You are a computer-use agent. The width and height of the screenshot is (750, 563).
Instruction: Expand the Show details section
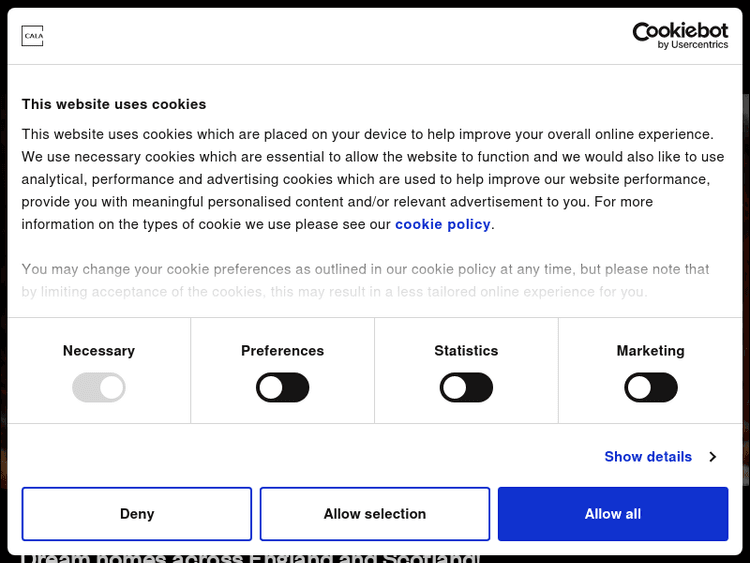648,457
